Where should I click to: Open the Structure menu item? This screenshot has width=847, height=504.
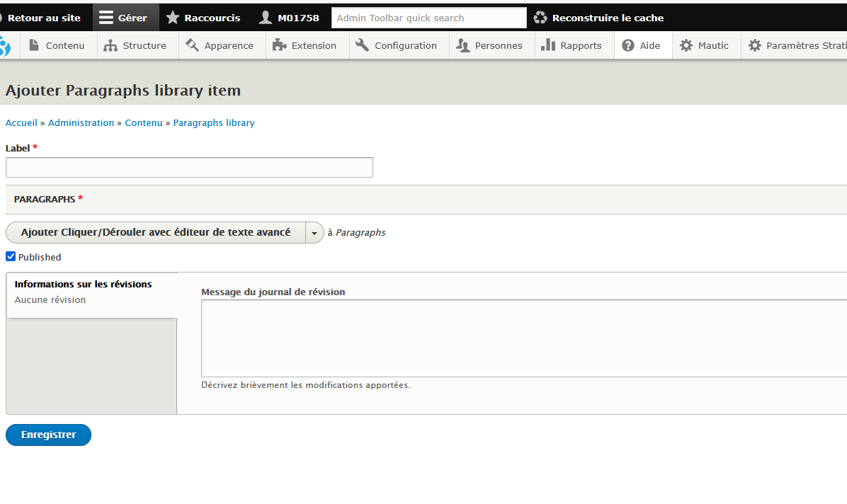pyautogui.click(x=135, y=46)
